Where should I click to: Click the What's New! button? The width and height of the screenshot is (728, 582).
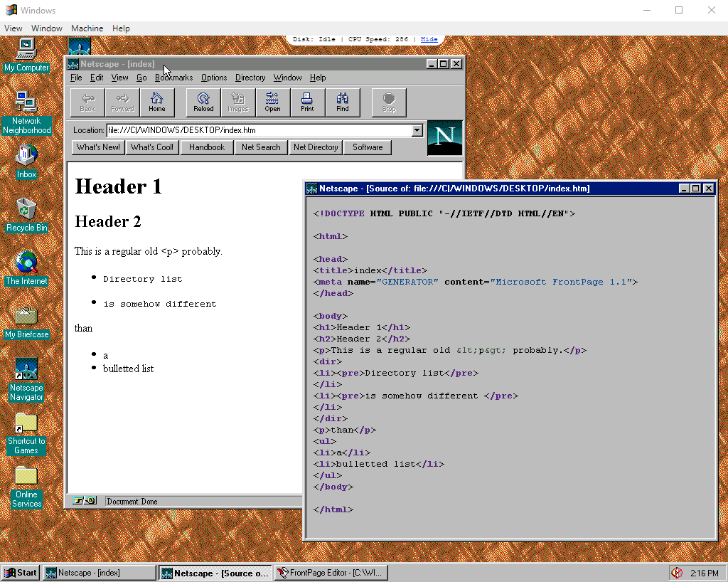click(98, 147)
